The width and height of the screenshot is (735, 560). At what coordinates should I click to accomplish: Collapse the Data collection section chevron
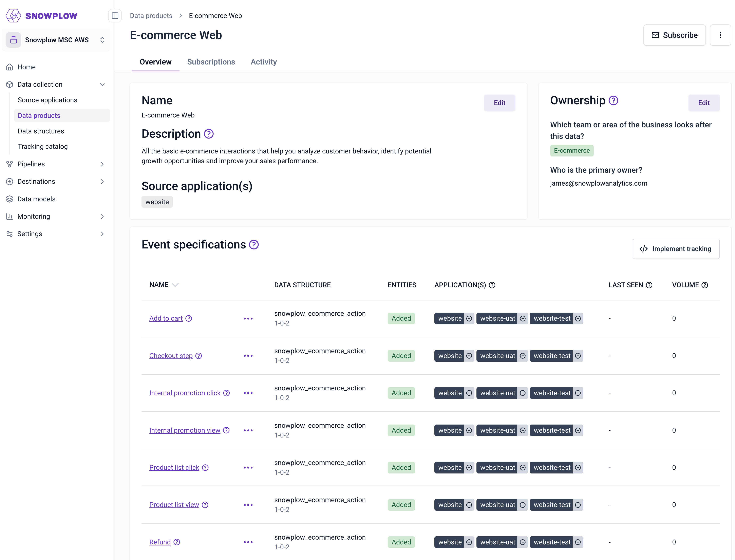point(102,84)
